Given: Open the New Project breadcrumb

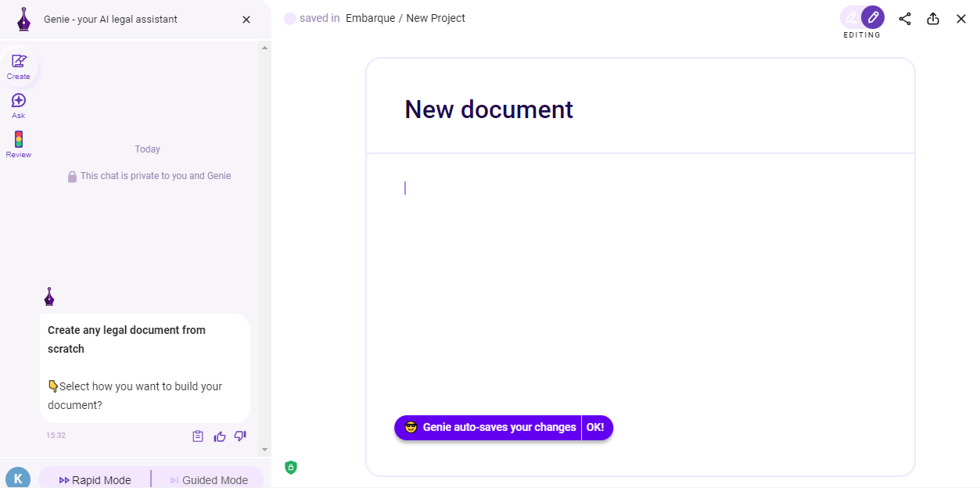Looking at the screenshot, I should click(436, 18).
